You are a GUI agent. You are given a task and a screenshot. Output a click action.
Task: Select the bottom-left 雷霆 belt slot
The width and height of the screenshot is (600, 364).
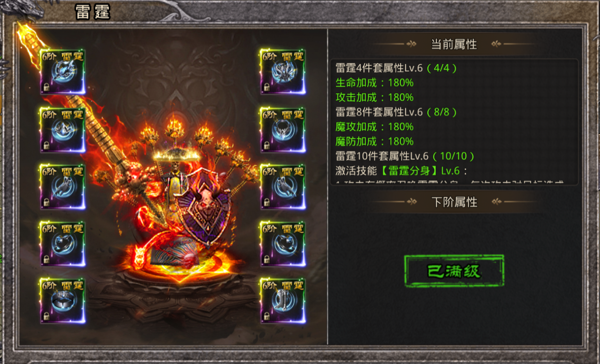pos(62,301)
